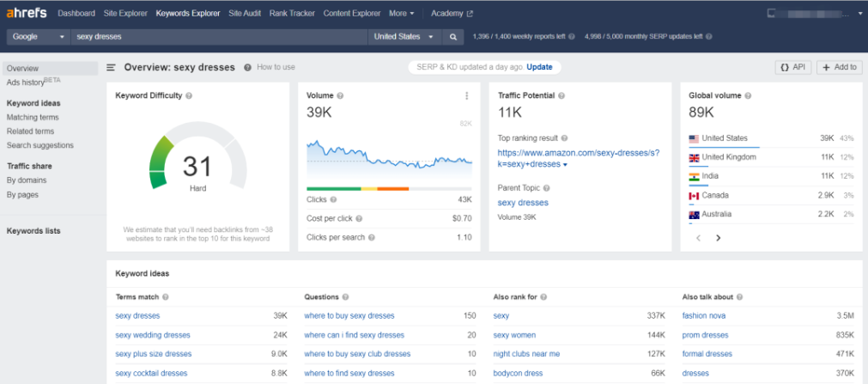Open the bodycon dress keyword link
Screen dimensions: 868x384
pyautogui.click(x=519, y=374)
